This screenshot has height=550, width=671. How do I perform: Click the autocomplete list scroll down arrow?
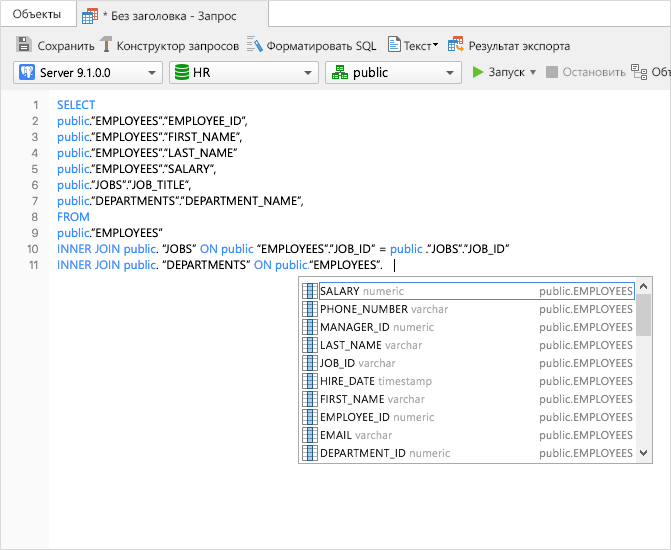click(644, 453)
